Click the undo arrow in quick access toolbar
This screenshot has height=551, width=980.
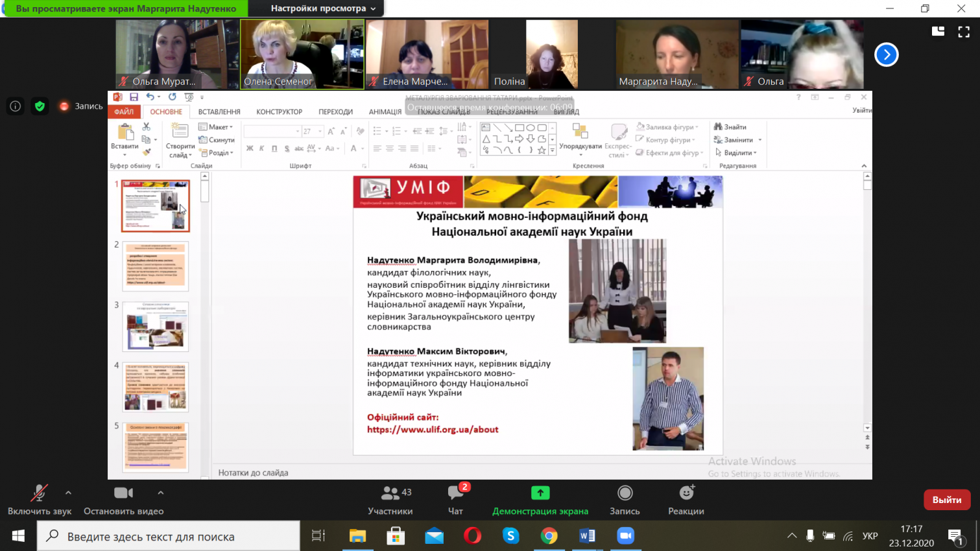pos(150,97)
